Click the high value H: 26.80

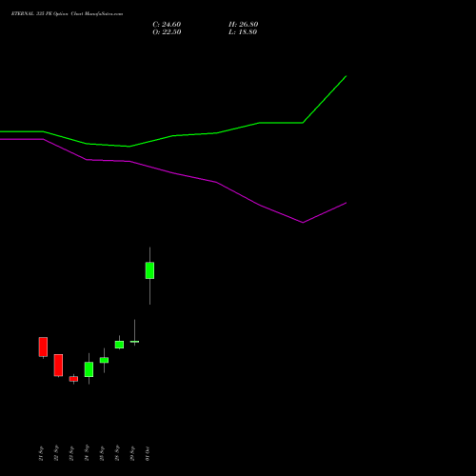pos(244,25)
